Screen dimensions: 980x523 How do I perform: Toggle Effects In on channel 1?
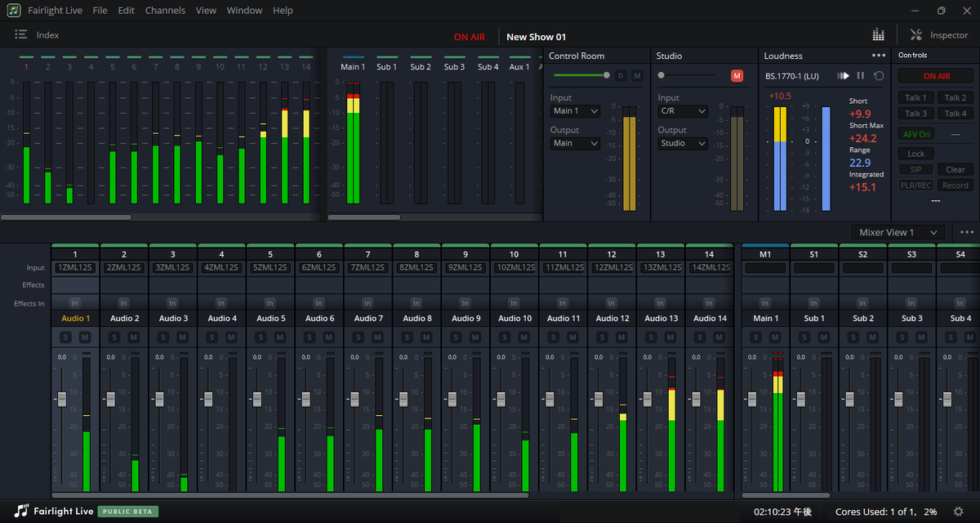coord(75,303)
